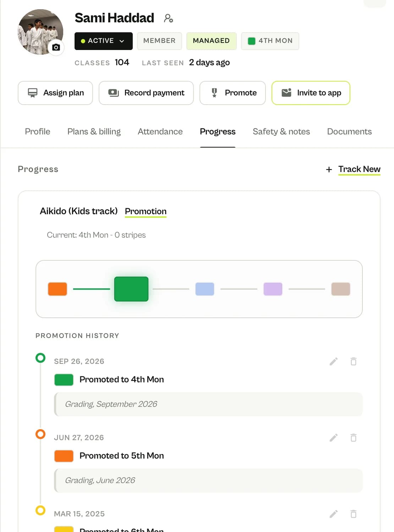Delete the Jun 27, 2026 promotion entry
Image resolution: width=394 pixels, height=532 pixels.
tap(354, 438)
